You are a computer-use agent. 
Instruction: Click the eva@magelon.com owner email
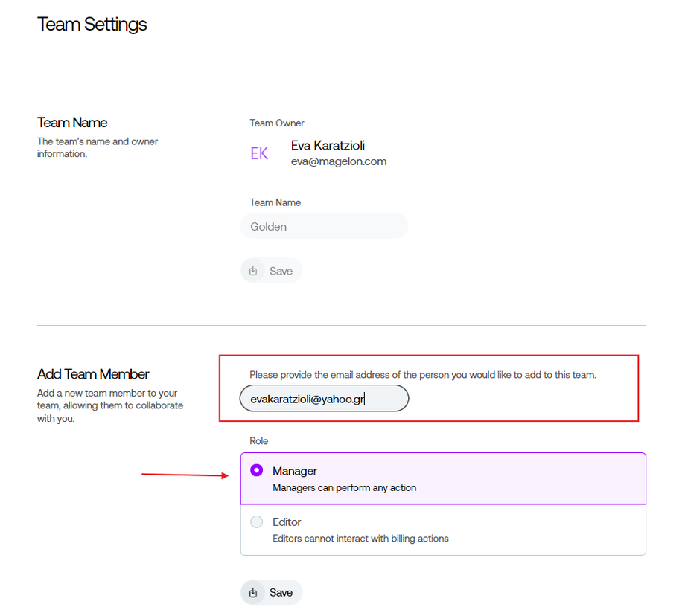tap(339, 161)
